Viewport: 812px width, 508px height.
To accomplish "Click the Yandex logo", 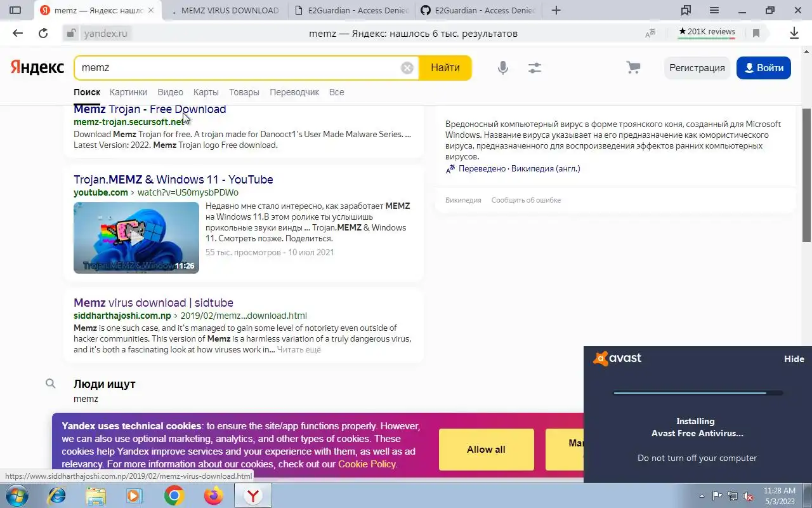I will tap(37, 67).
